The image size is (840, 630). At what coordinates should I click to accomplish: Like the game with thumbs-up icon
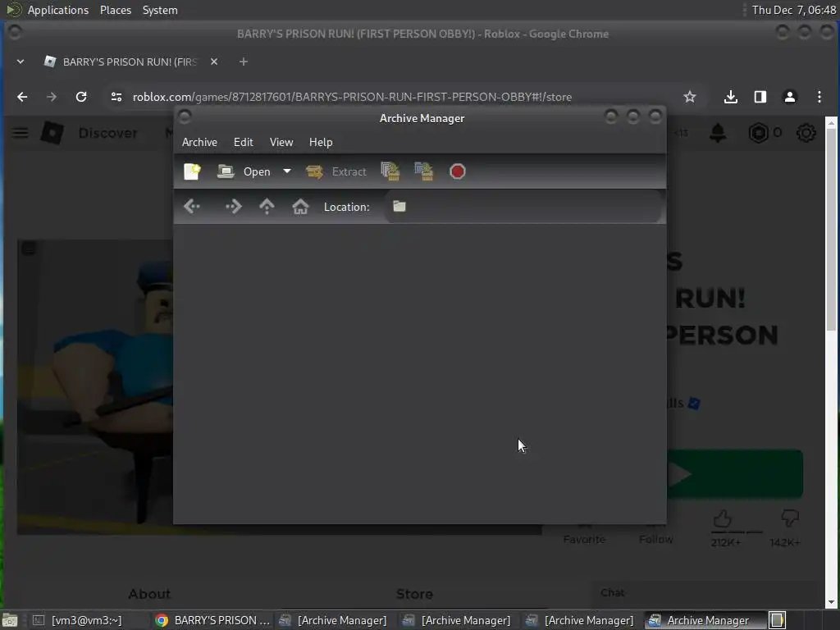(x=722, y=518)
